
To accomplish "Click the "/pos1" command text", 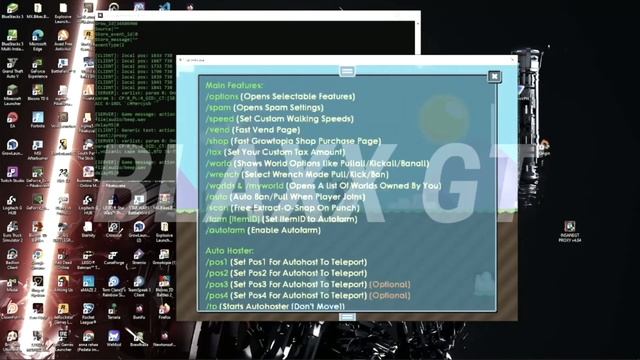I will [x=217, y=262].
